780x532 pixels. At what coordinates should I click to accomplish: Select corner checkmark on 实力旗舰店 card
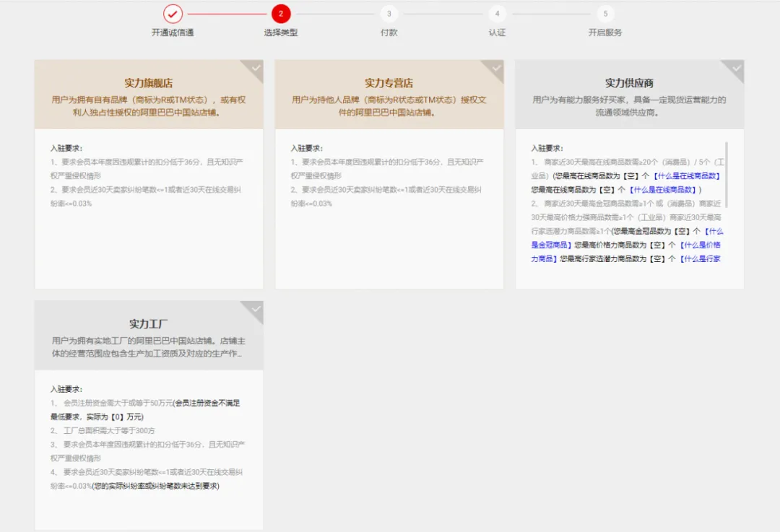pos(255,69)
